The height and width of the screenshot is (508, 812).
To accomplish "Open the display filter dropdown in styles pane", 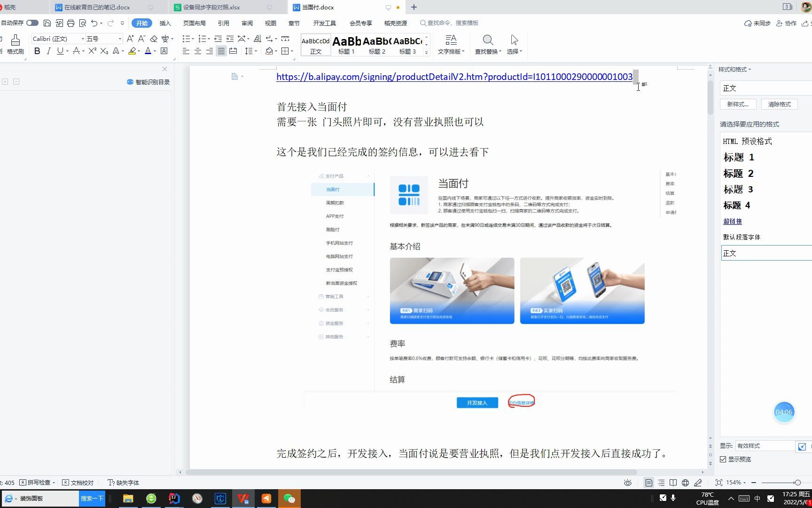I will tap(765, 445).
